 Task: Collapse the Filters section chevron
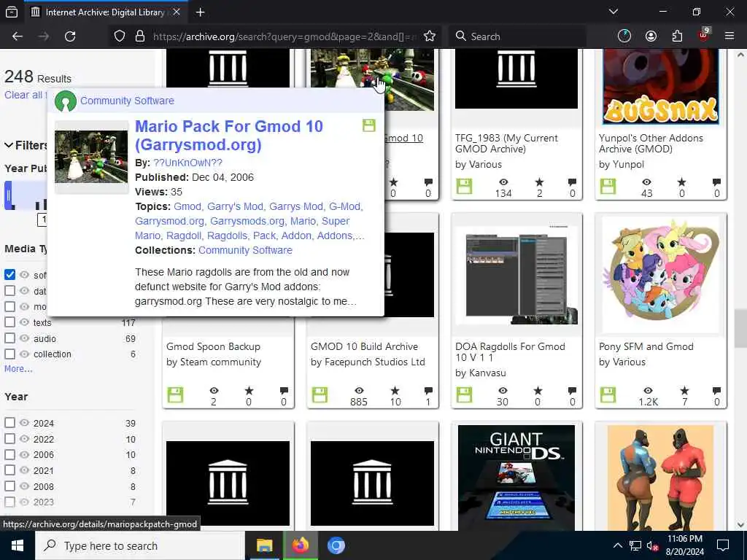click(x=9, y=145)
